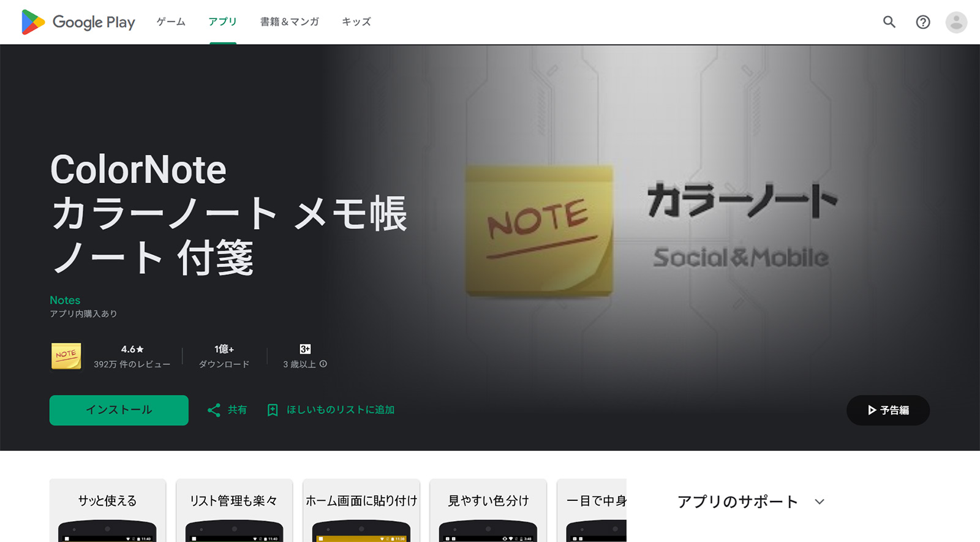
Task: Go to the キッズ tab
Action: 356,21
